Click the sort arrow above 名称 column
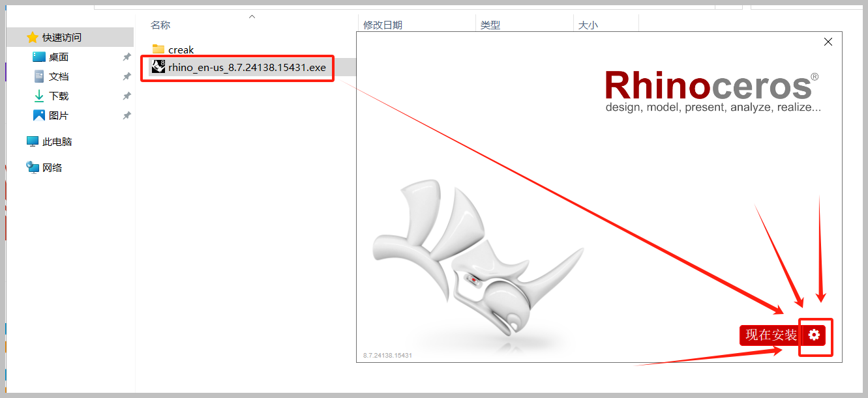 click(x=252, y=16)
